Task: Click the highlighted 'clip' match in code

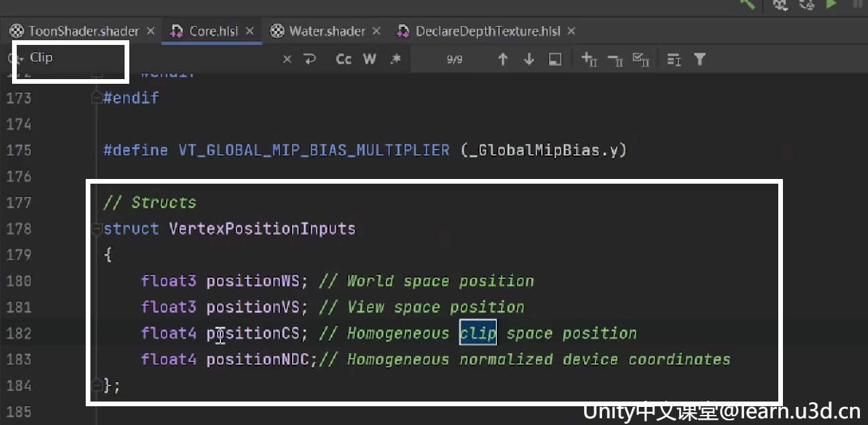Action: pyautogui.click(x=478, y=333)
